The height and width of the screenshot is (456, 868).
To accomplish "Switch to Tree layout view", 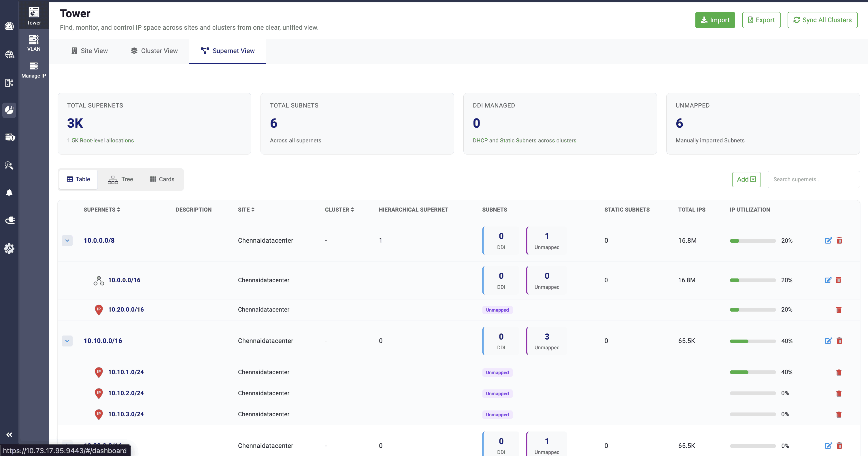I will pyautogui.click(x=120, y=179).
